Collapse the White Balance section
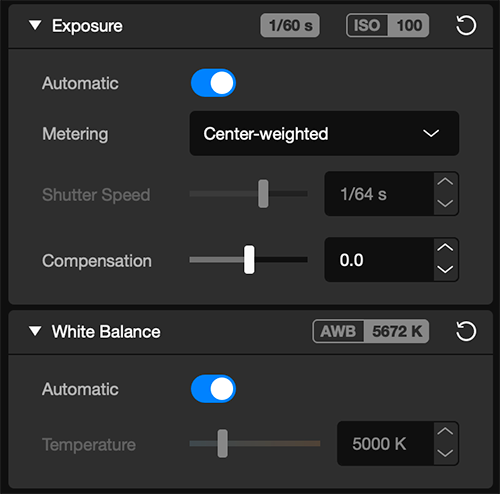 [x=35, y=331]
